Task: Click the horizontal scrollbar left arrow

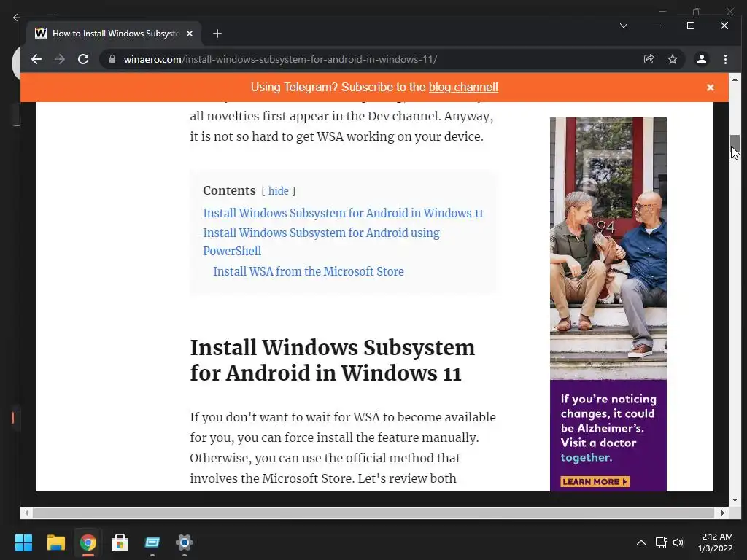Action: point(26,513)
